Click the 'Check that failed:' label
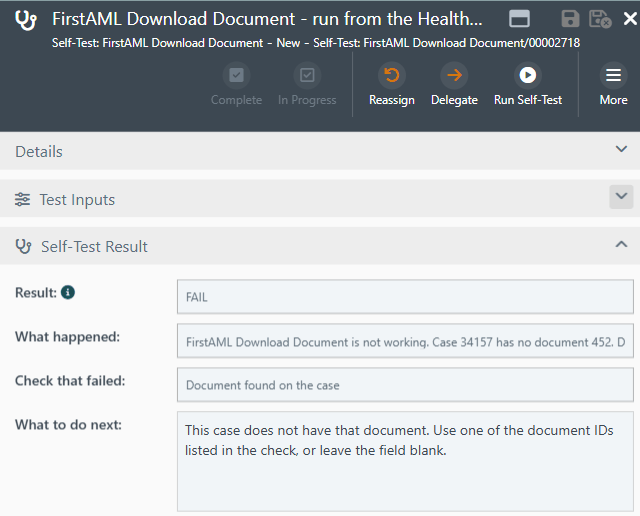 70,381
